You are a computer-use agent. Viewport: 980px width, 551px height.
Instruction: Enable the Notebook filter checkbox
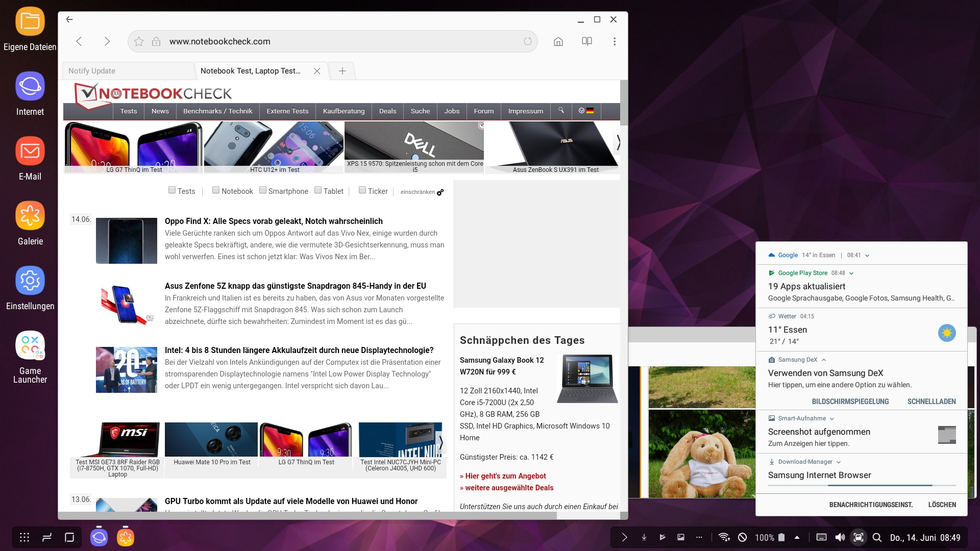[x=216, y=190]
